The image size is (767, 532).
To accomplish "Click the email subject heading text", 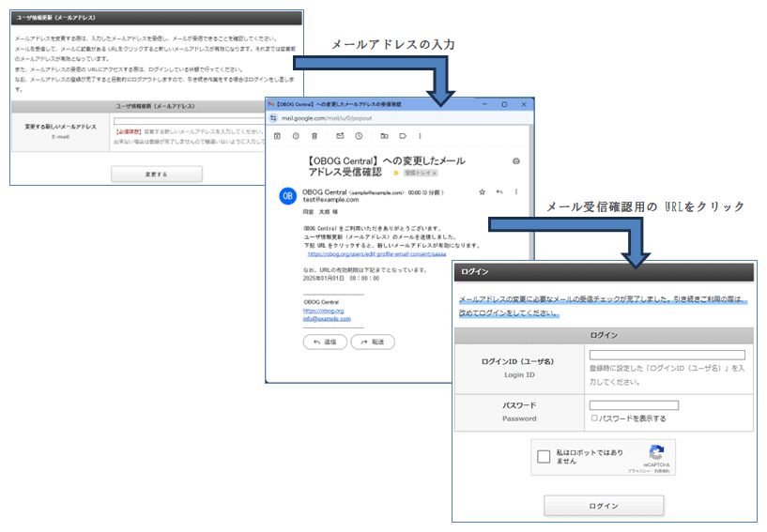I will pos(387,166).
